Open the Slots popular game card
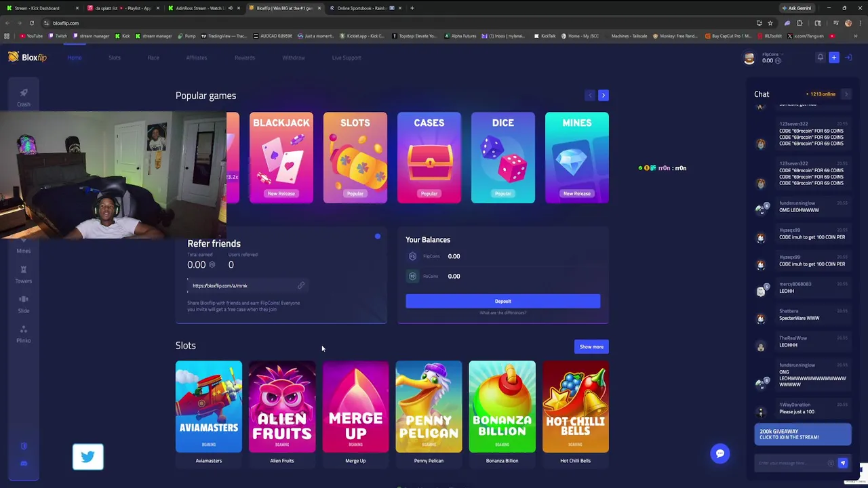 [355, 158]
